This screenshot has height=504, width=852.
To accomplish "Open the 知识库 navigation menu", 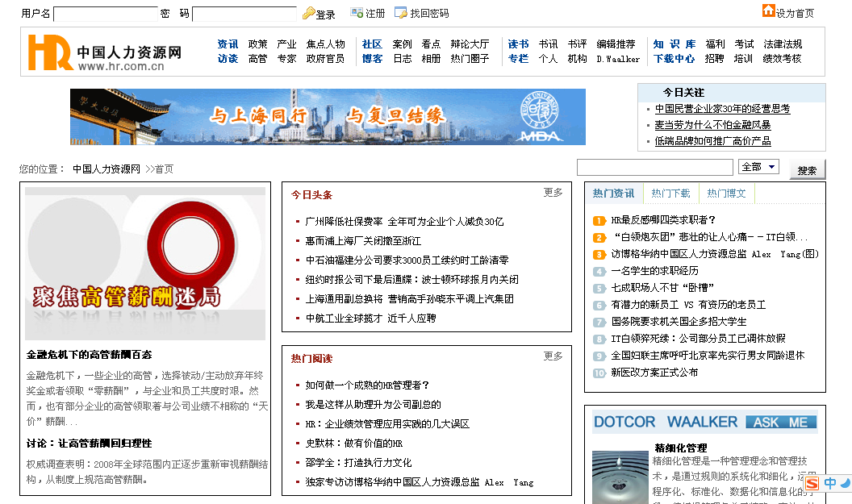I will click(674, 44).
